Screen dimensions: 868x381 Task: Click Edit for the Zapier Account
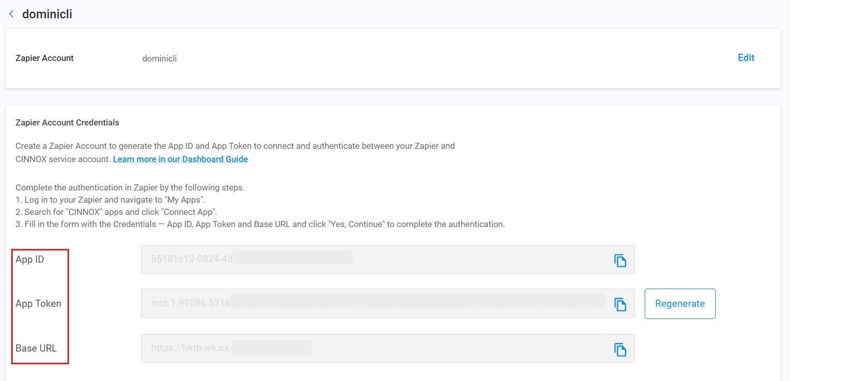[x=746, y=58]
